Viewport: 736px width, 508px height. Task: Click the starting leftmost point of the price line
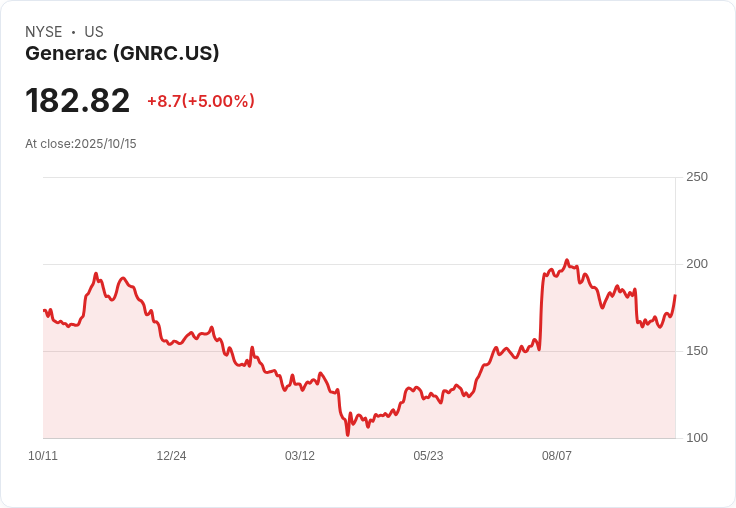point(44,310)
